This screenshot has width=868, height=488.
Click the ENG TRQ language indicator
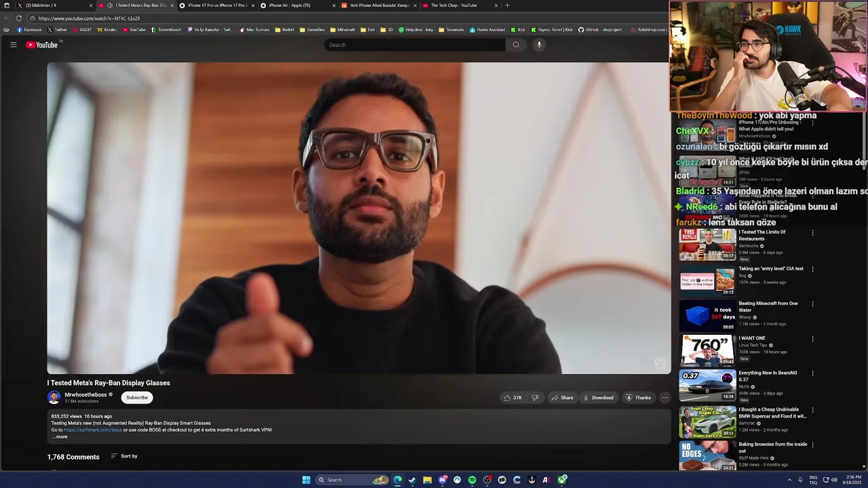[813, 480]
